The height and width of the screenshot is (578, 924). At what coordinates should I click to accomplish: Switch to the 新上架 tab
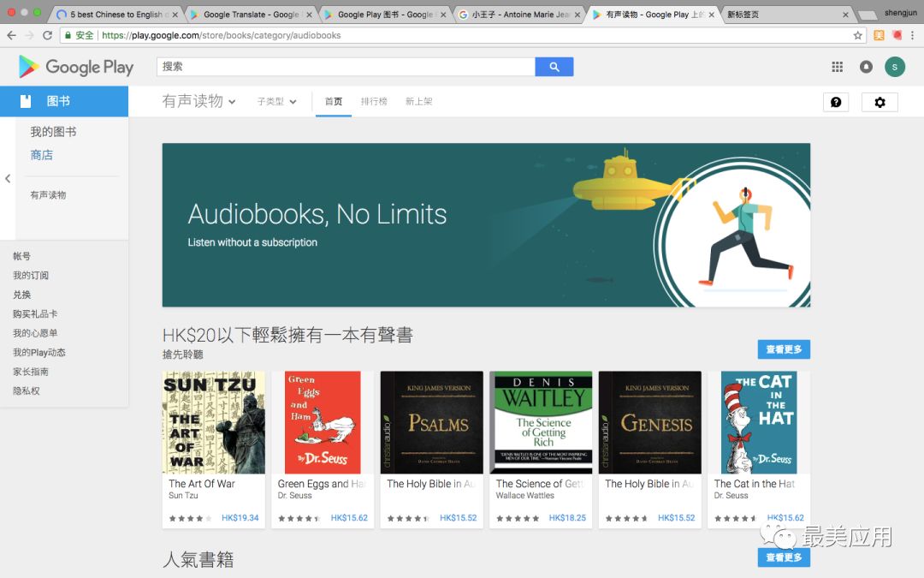tap(418, 101)
